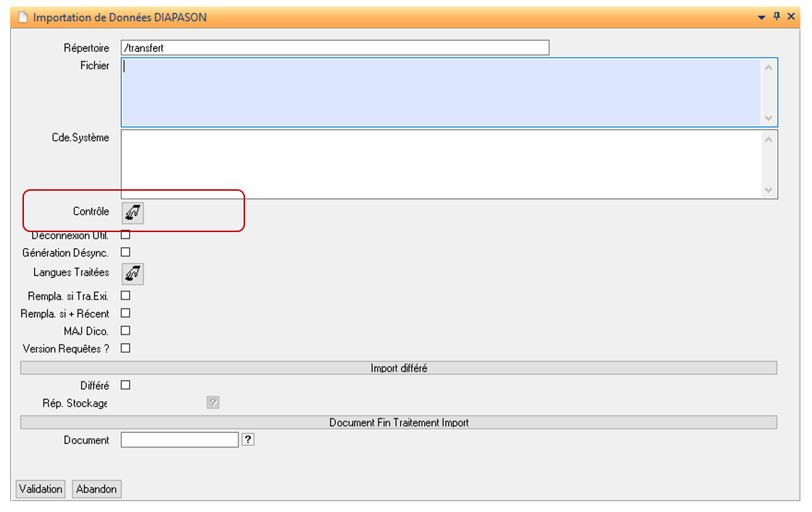Pin the Importation de Données panel
This screenshot has width=812, height=512.
pyautogui.click(x=776, y=17)
